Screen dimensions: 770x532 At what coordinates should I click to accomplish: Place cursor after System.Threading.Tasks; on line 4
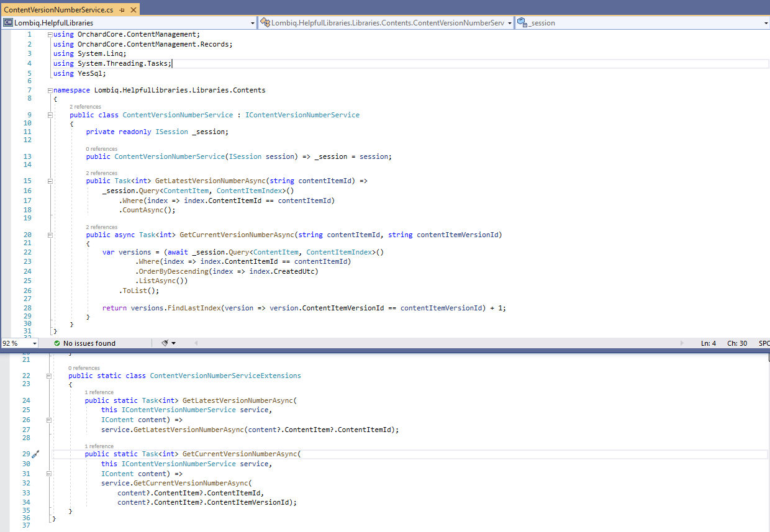[x=173, y=63]
